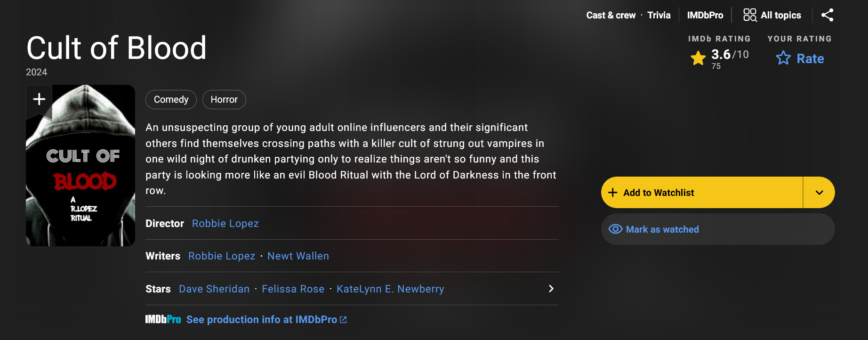Click the plus bookmark on poster
The image size is (868, 340).
pos(39,99)
